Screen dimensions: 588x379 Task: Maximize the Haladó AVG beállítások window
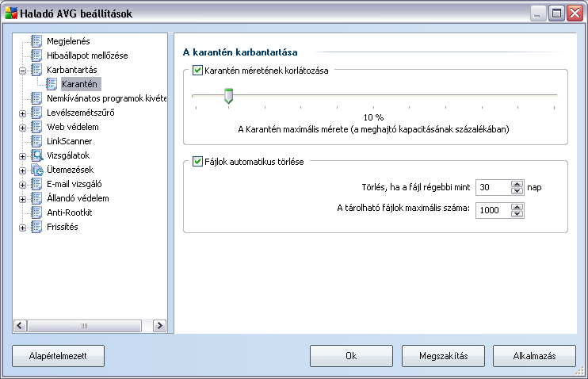556,13
